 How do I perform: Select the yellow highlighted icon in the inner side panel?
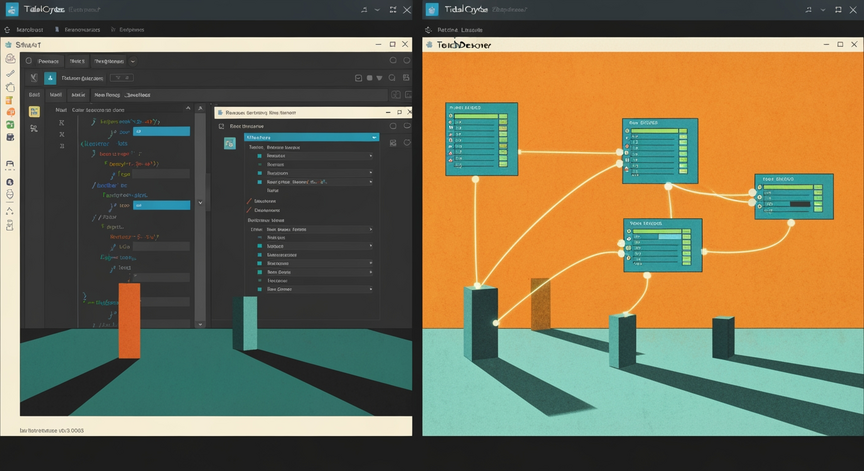(34, 112)
